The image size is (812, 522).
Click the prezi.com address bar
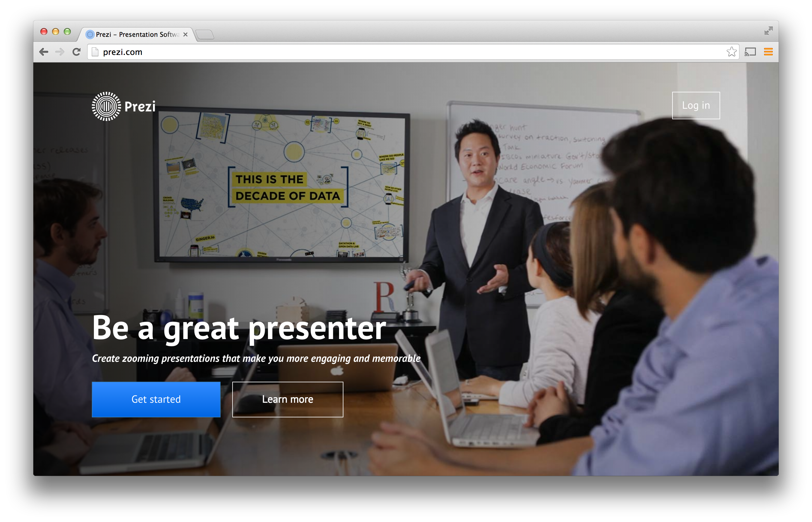413,52
